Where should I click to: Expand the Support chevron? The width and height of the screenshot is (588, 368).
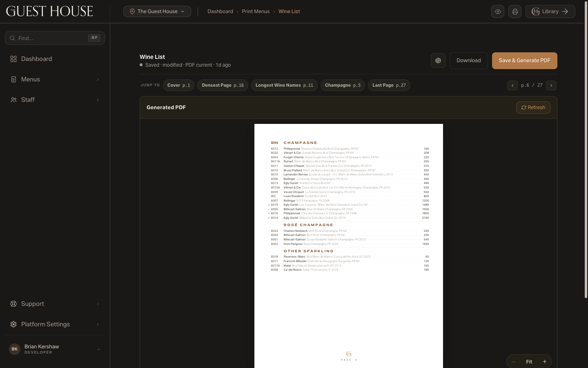click(x=98, y=304)
